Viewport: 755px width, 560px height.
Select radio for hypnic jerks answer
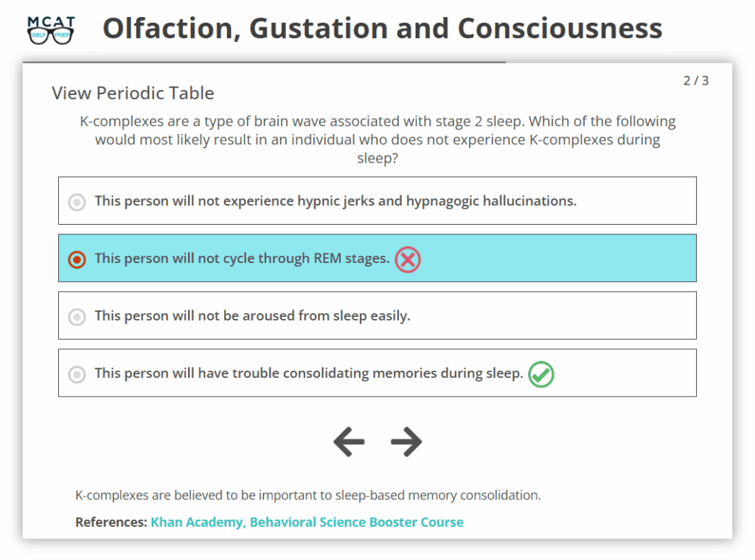[77, 202]
